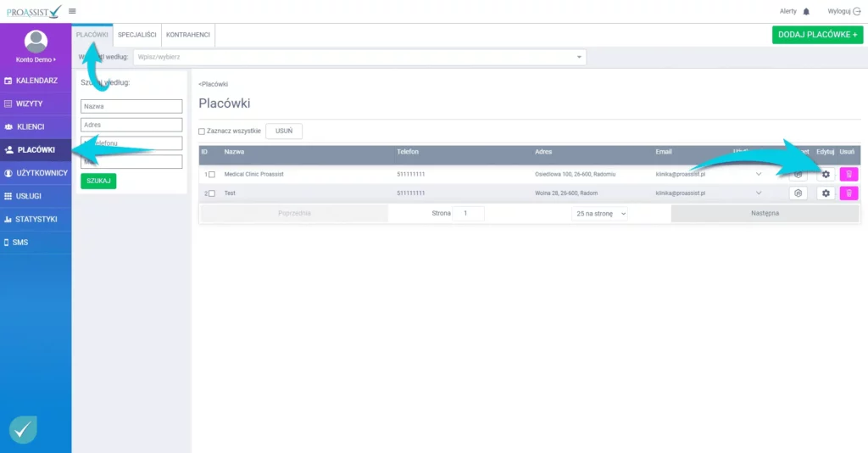Click the pink trash icon for the Test row
This screenshot has height=453, width=868.
849,193
